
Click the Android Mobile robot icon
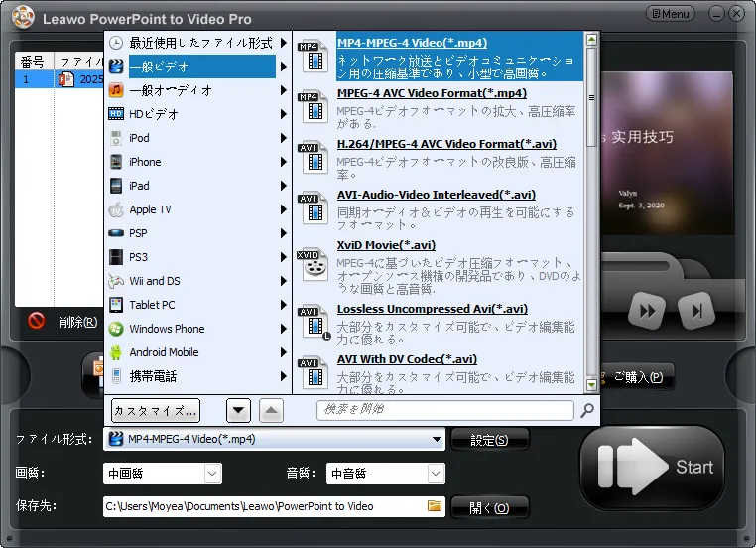pyautogui.click(x=116, y=352)
